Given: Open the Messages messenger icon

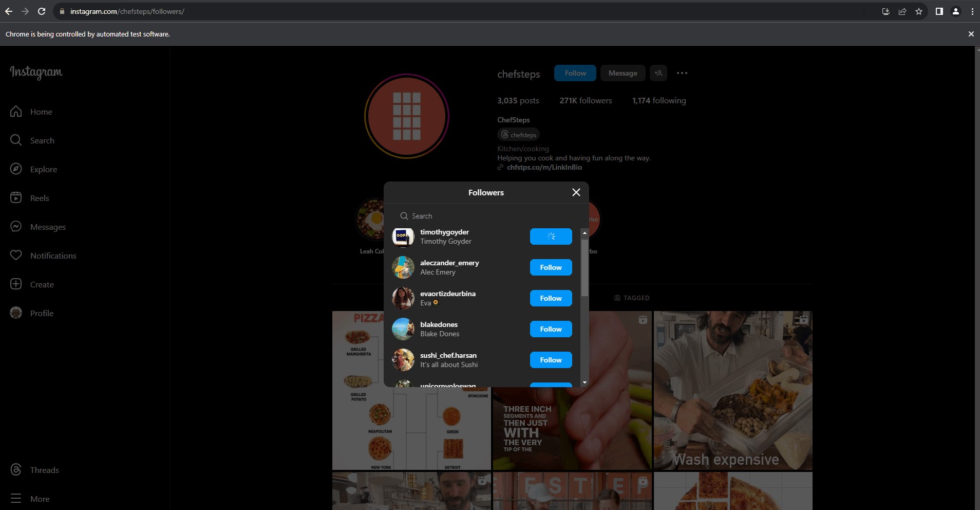Looking at the screenshot, I should [x=16, y=227].
